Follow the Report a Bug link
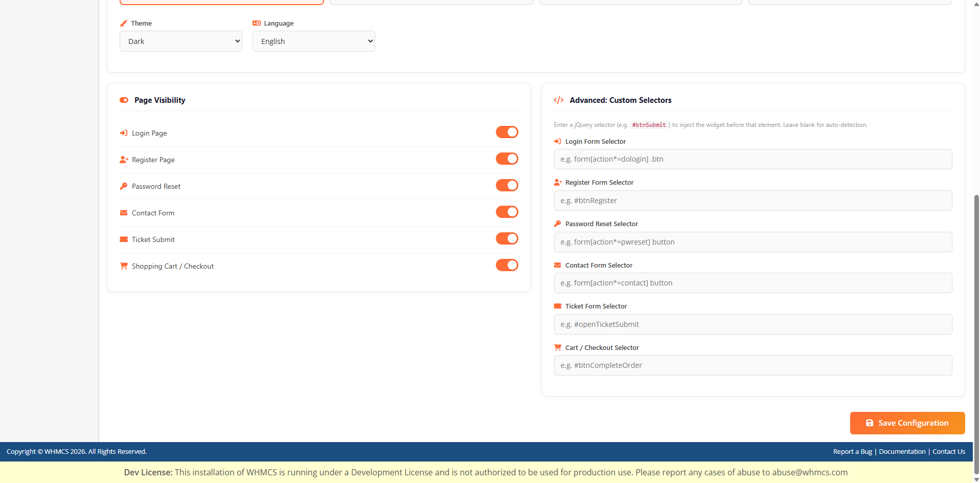The image size is (980, 483). [x=852, y=452]
